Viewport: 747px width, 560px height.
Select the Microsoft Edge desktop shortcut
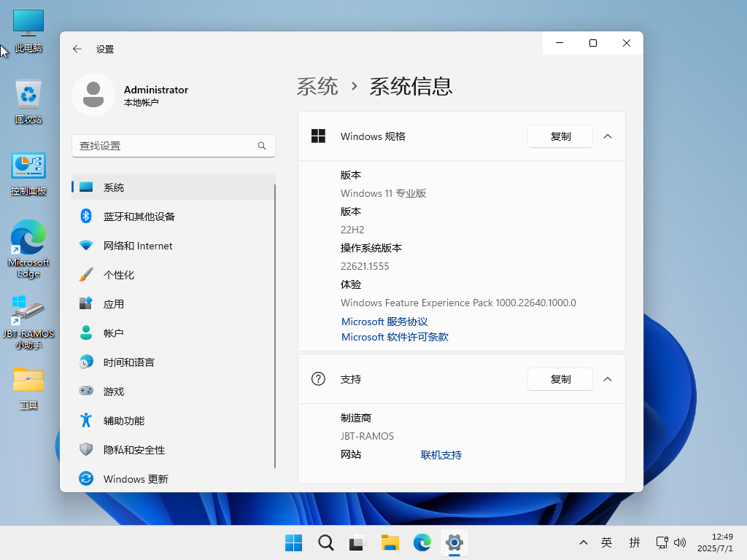point(28,249)
